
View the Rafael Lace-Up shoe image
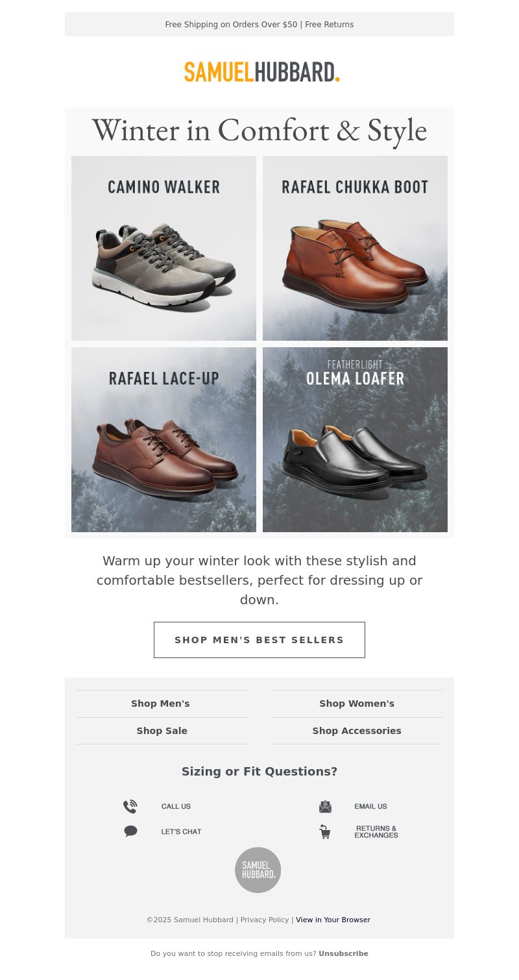point(163,439)
